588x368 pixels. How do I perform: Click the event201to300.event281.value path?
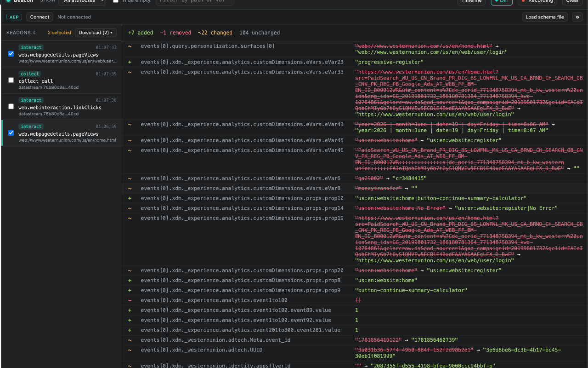coord(240,330)
